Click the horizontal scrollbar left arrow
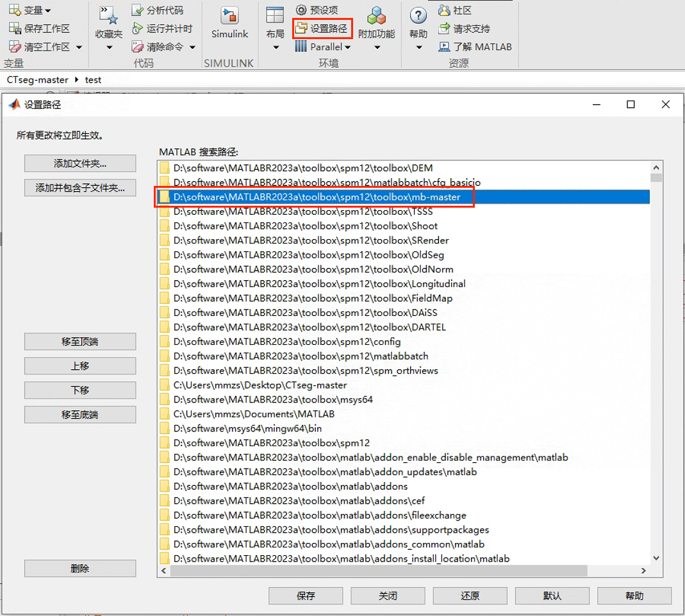The image size is (685, 616). coord(164,570)
